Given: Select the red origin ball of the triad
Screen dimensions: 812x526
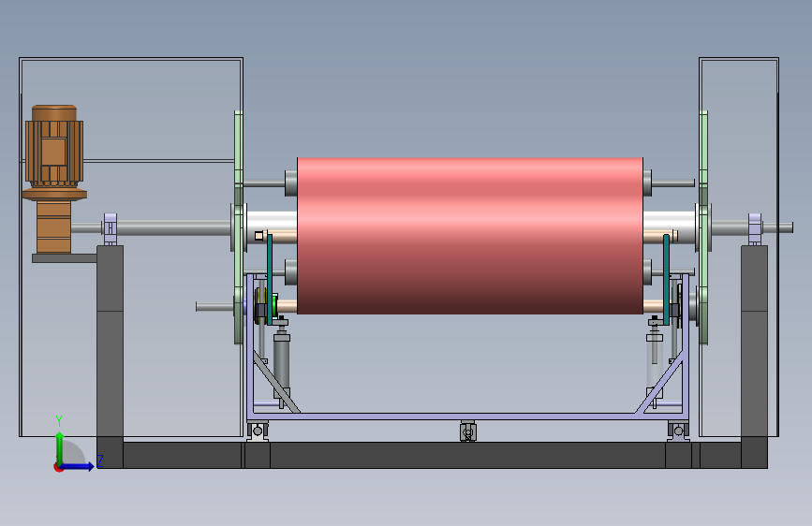Looking at the screenshot, I should pos(58,467).
